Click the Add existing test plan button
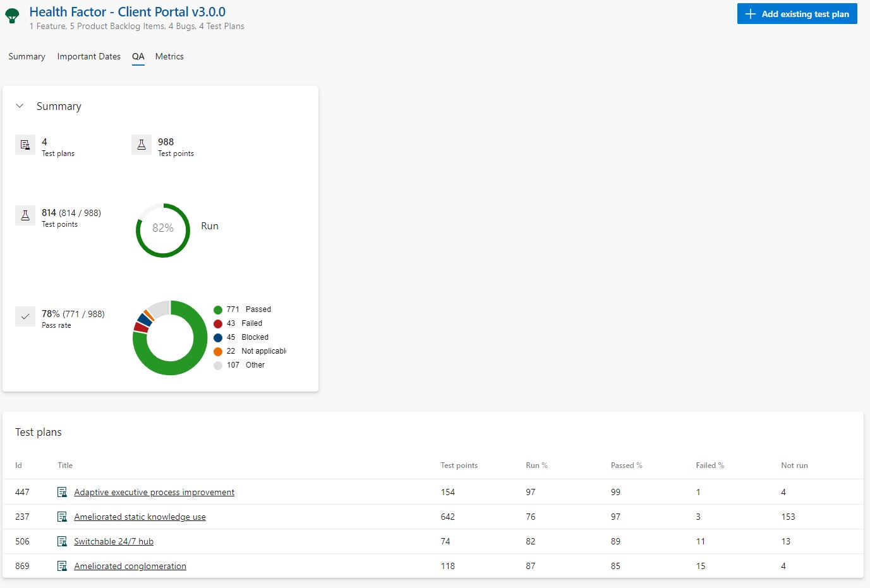Viewport: 870px width, 588px height. (797, 13)
